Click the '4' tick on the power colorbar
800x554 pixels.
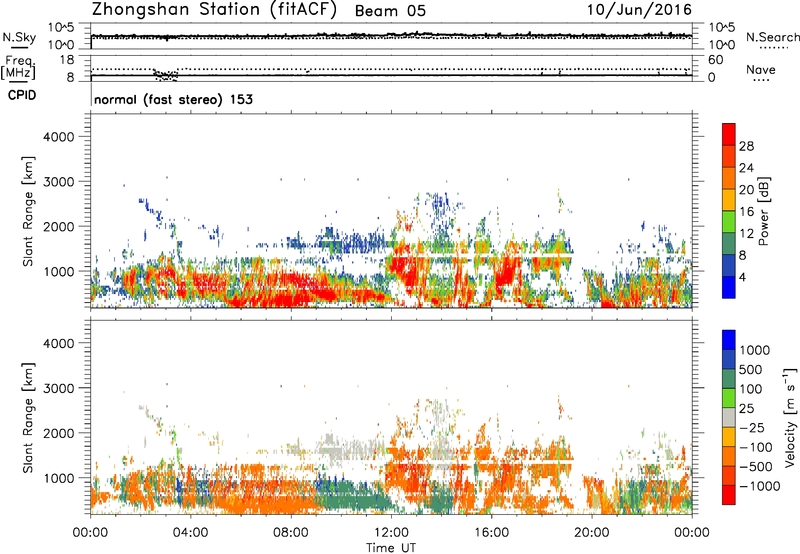[742, 277]
